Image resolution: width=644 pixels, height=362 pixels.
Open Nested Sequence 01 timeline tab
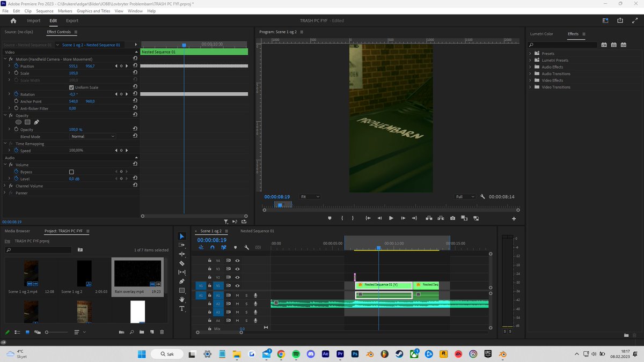(x=257, y=231)
